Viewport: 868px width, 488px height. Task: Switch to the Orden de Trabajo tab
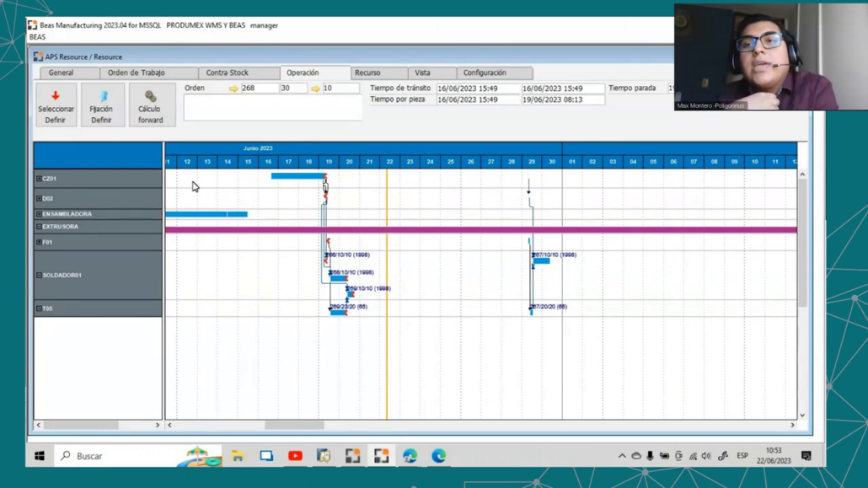click(x=137, y=73)
